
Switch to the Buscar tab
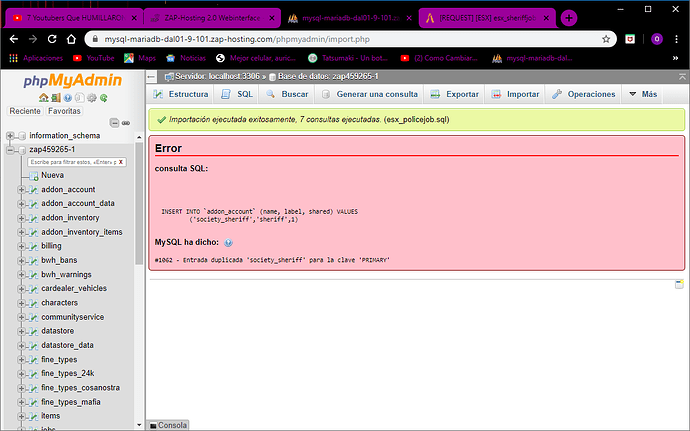click(287, 94)
